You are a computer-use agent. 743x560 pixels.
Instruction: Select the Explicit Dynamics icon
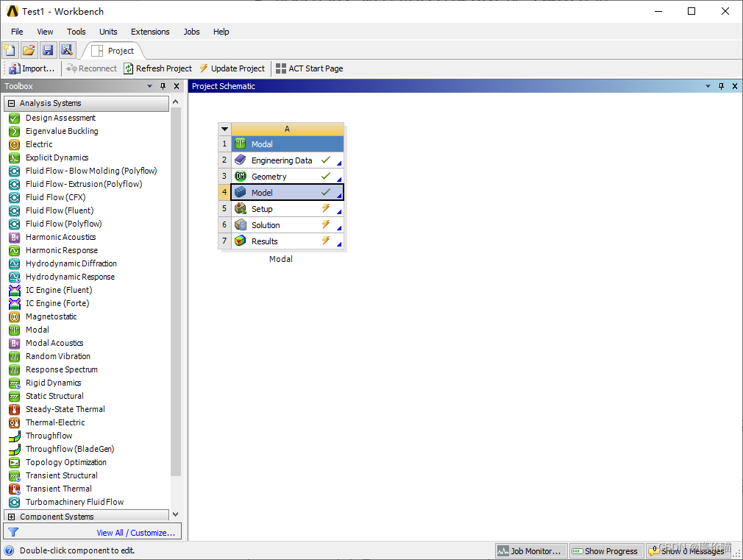[x=14, y=158]
